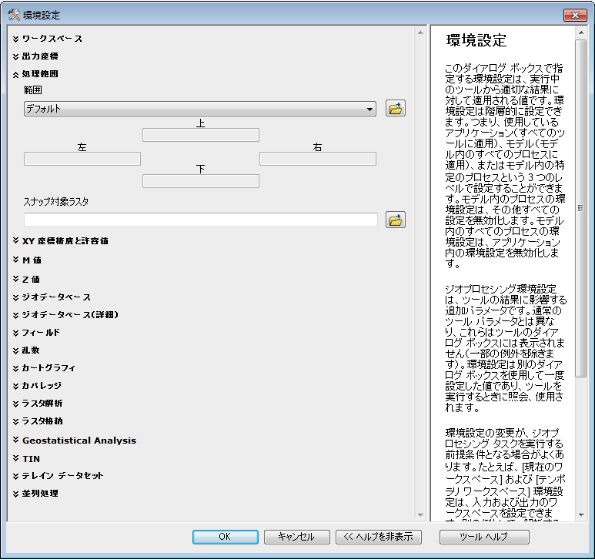Expand the 出力座標 section

point(36,56)
